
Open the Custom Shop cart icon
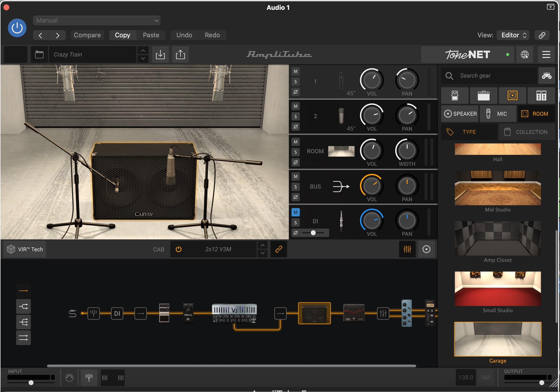pos(547,76)
